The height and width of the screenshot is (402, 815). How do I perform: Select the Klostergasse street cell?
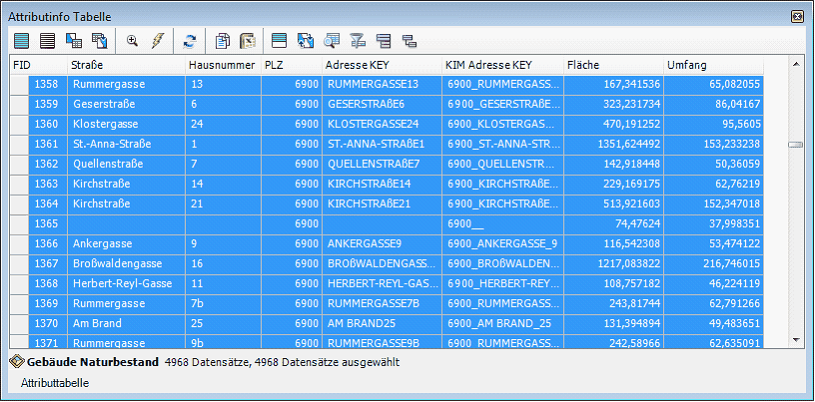(126, 124)
